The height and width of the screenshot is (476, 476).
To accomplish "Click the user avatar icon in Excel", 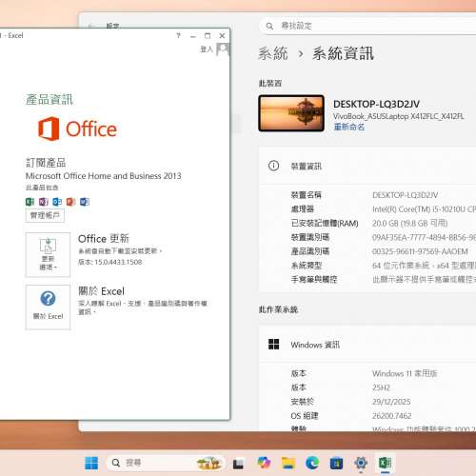I will (x=223, y=50).
